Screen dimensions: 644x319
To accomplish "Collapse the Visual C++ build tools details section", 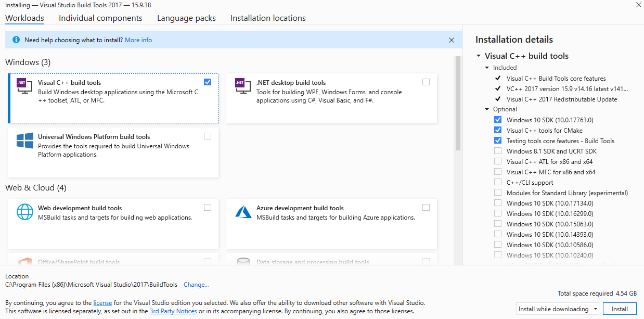I will [x=479, y=56].
